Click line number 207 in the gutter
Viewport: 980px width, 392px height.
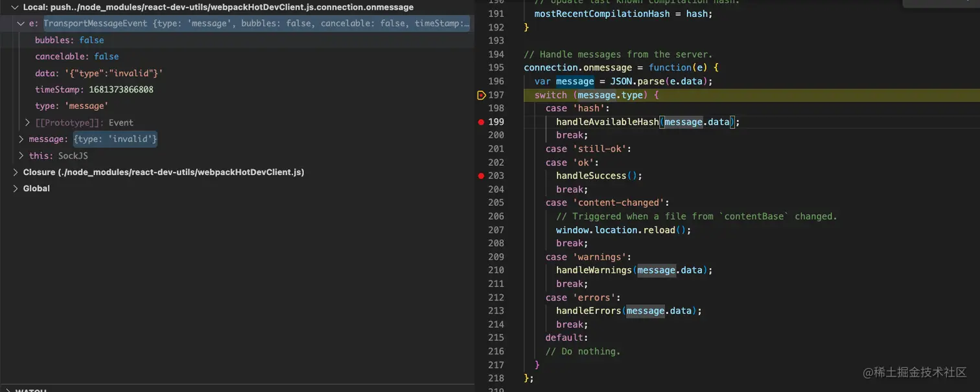click(x=496, y=230)
